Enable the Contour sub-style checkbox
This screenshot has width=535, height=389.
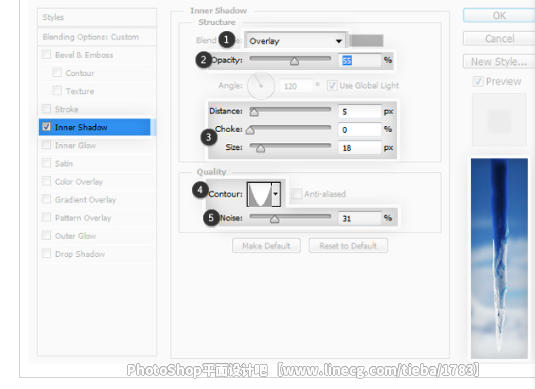(57, 73)
